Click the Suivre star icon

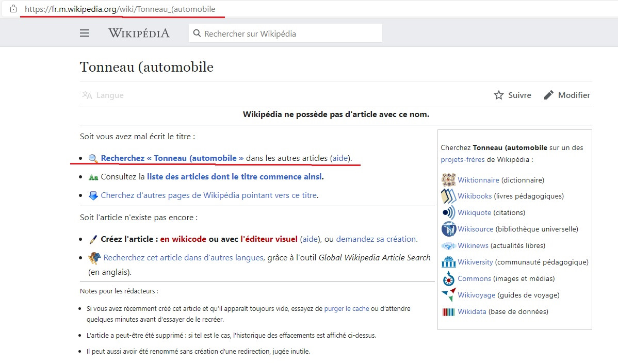click(498, 95)
